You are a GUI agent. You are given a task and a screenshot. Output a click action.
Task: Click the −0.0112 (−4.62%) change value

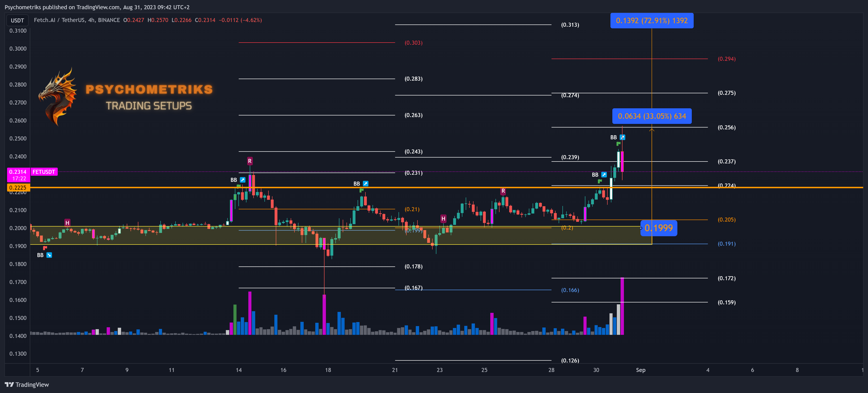point(240,20)
